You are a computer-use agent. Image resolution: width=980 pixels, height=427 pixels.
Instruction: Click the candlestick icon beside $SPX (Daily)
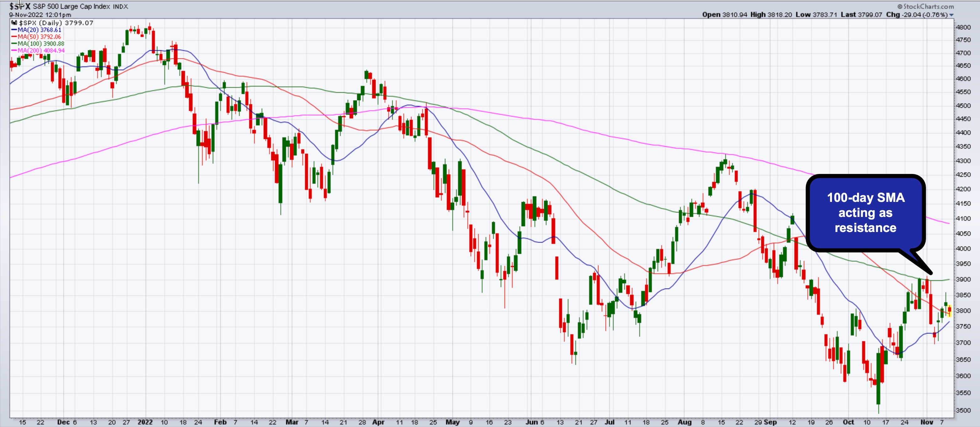pos(14,23)
